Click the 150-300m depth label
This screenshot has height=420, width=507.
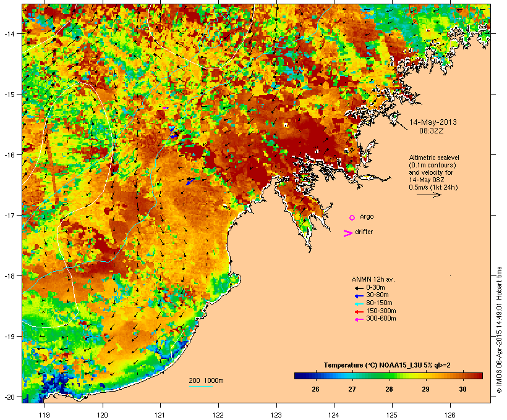pyautogui.click(x=381, y=311)
